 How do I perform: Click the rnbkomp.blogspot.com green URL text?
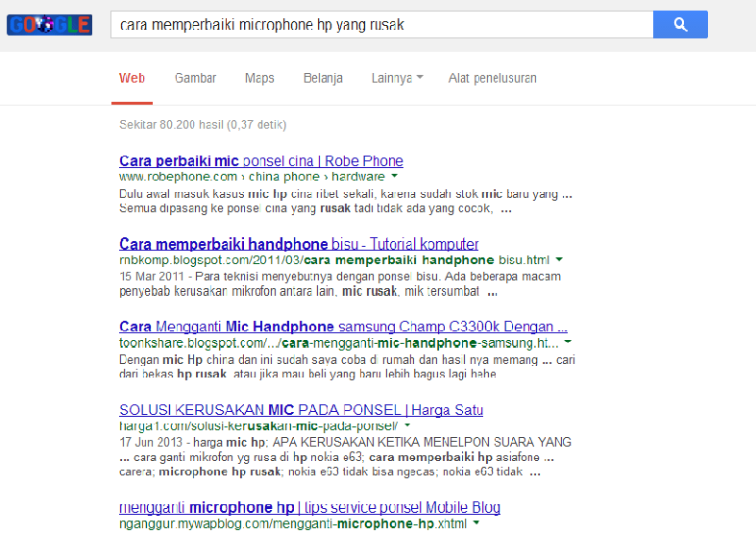[x=334, y=259]
